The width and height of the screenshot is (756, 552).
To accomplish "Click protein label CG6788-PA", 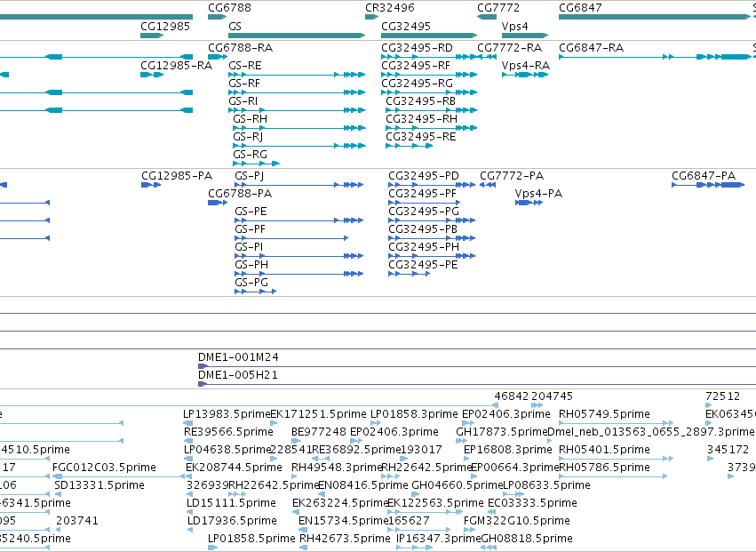I will [240, 194].
